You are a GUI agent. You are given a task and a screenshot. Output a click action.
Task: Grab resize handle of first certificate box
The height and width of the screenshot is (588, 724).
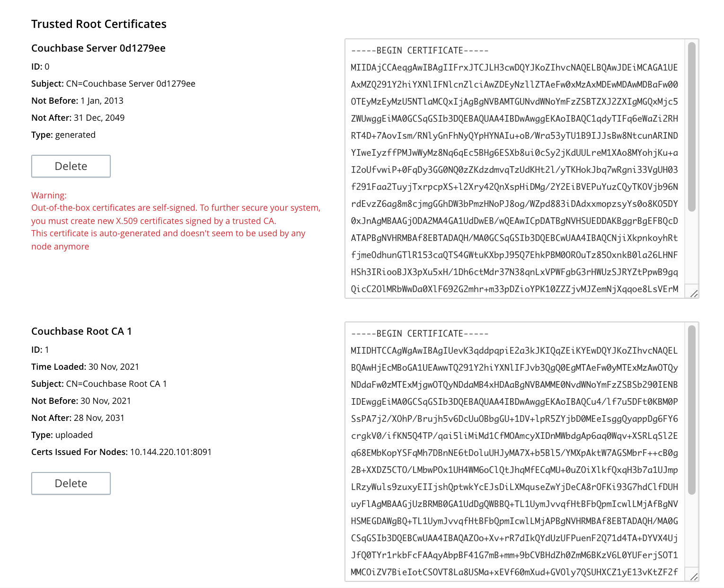point(694,294)
